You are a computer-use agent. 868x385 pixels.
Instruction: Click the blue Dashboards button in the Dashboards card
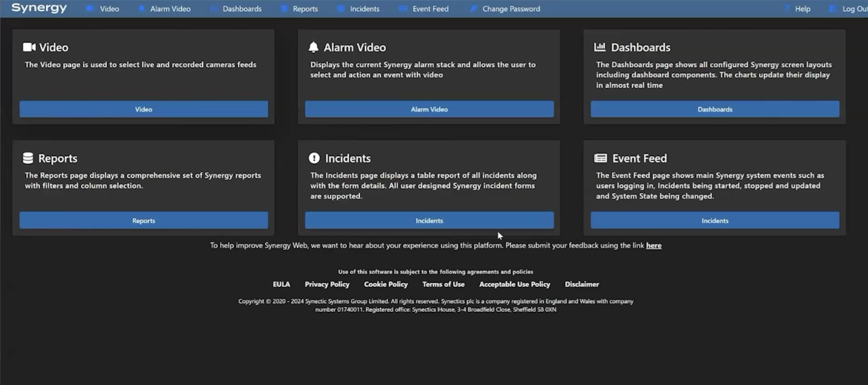(715, 109)
